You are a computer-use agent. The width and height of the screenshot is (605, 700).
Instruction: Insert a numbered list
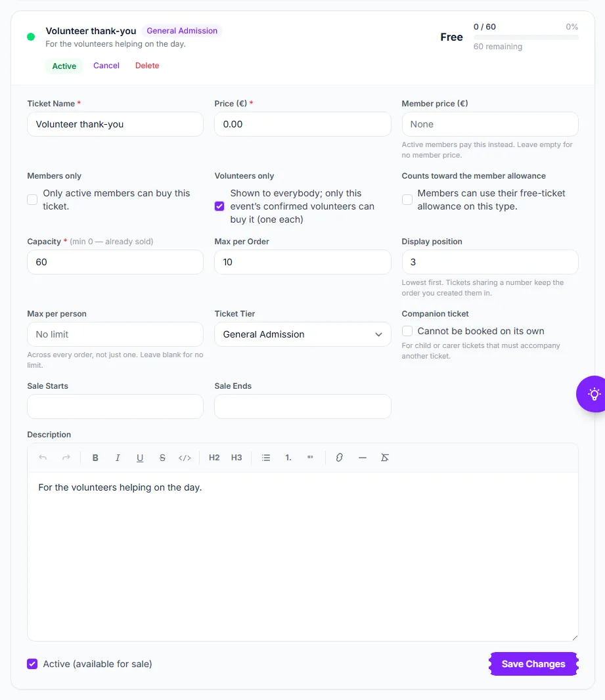[288, 458]
